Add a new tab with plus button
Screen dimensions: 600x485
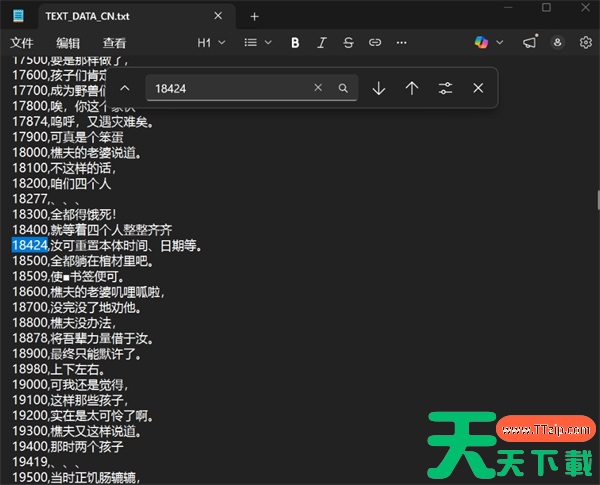click(254, 16)
